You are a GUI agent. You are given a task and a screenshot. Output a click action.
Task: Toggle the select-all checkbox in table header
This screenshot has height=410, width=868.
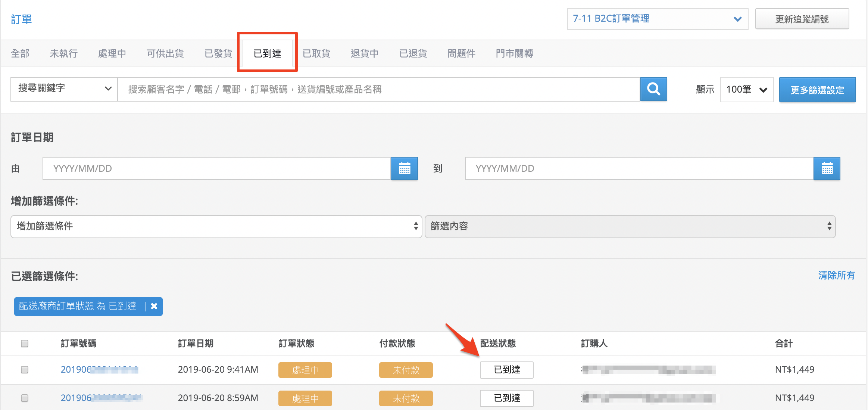tap(25, 344)
